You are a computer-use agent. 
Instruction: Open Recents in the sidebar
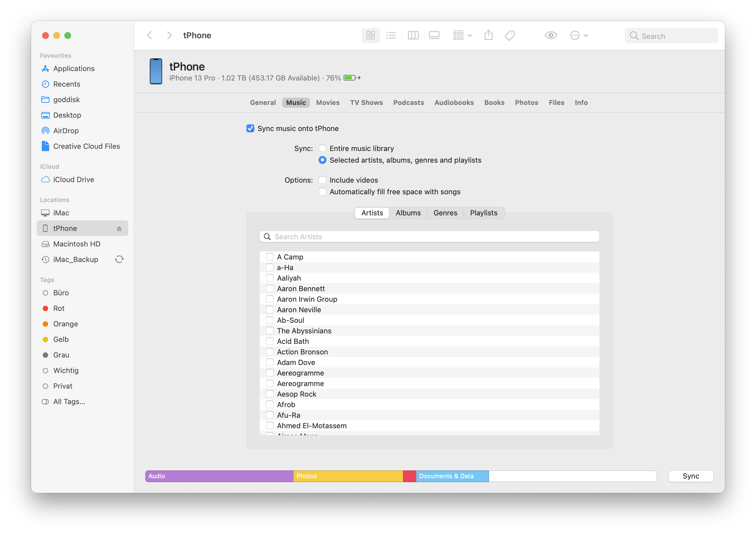[82, 84]
